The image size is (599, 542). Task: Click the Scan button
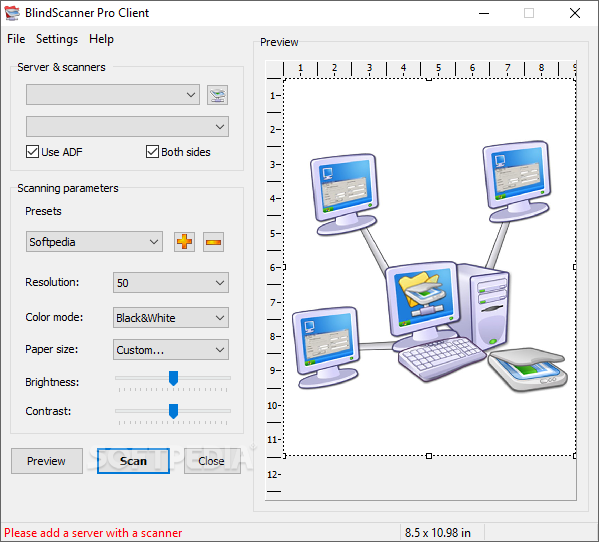pyautogui.click(x=133, y=461)
